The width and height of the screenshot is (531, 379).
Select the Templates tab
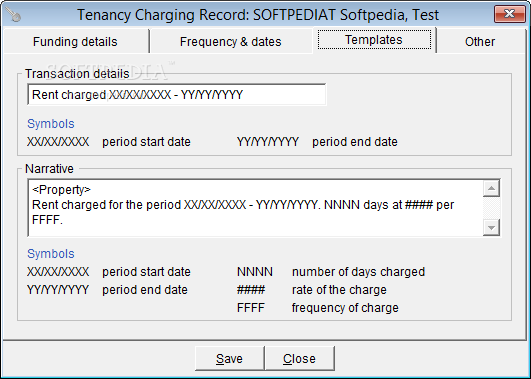pos(374,40)
